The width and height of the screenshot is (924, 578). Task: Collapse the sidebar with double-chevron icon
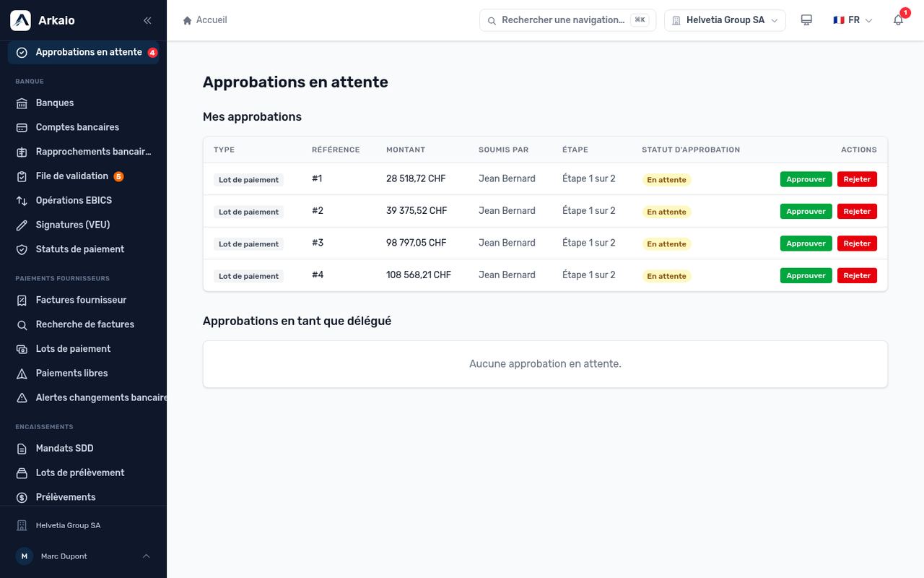pyautogui.click(x=147, y=20)
